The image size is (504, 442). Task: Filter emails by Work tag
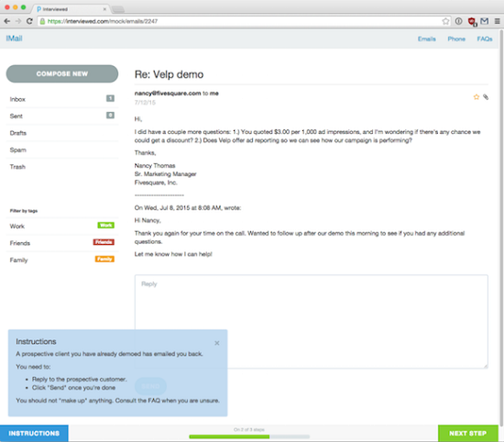[62, 227]
